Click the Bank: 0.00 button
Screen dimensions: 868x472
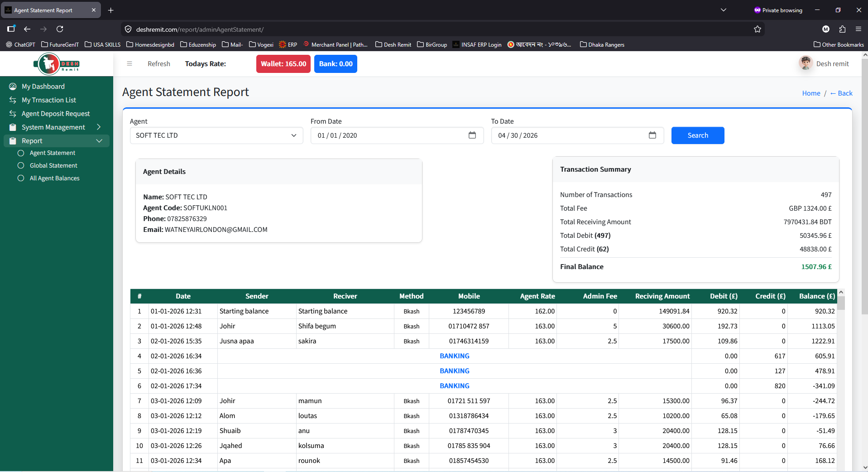tap(336, 64)
